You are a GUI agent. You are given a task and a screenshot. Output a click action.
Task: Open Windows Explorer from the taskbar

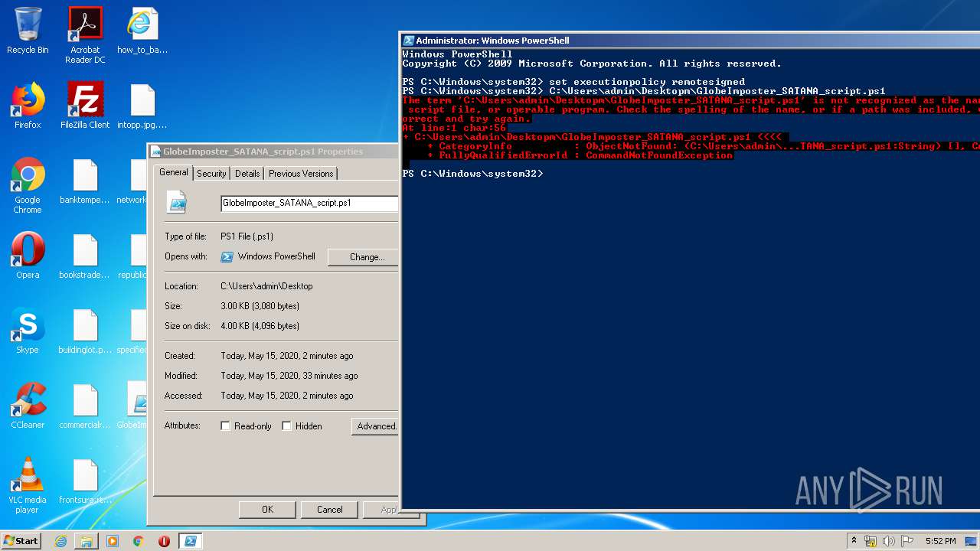(87, 541)
